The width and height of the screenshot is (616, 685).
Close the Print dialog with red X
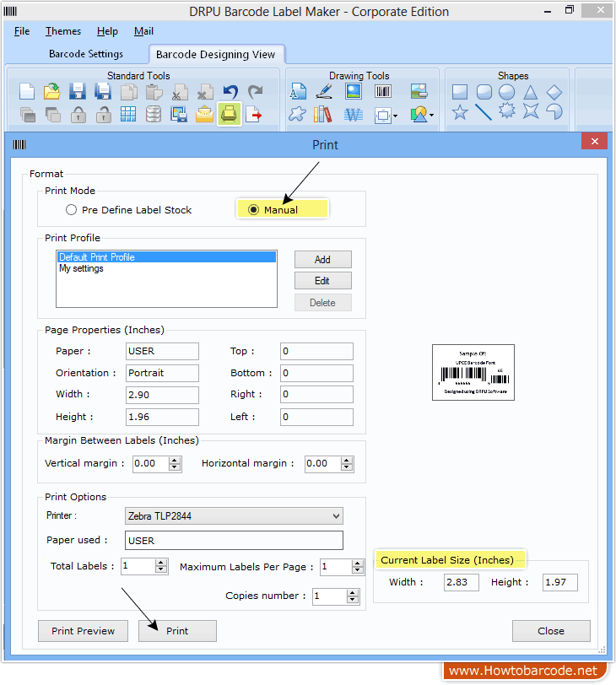pyautogui.click(x=594, y=141)
